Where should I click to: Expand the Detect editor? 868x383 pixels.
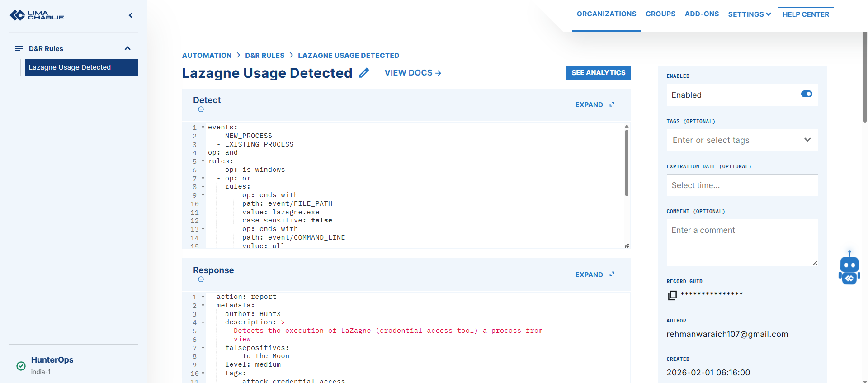coord(594,105)
